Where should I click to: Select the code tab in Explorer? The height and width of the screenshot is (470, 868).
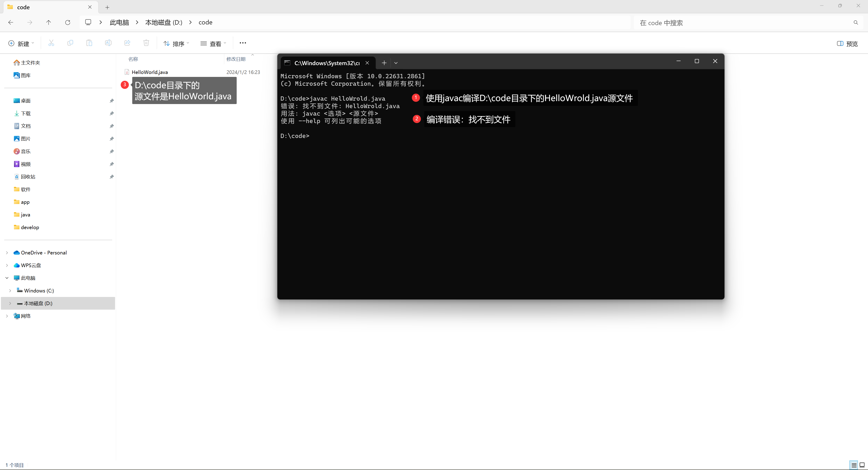pyautogui.click(x=51, y=7)
